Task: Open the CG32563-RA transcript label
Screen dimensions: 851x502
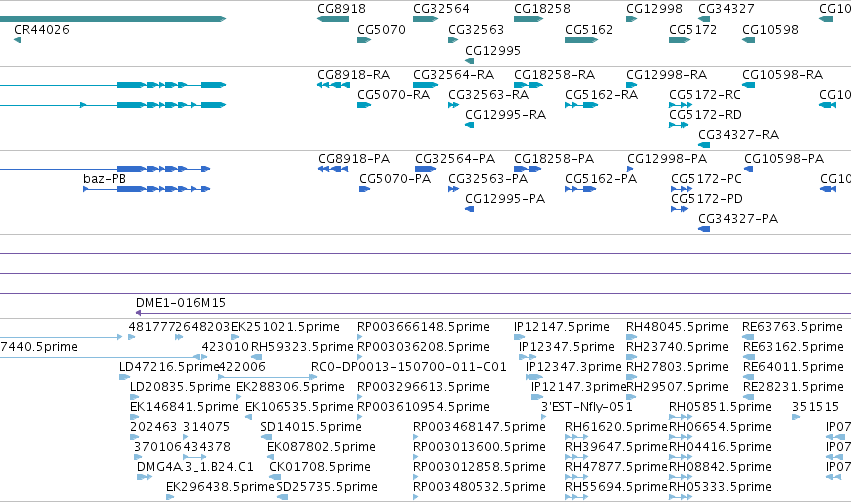Action: coord(488,95)
